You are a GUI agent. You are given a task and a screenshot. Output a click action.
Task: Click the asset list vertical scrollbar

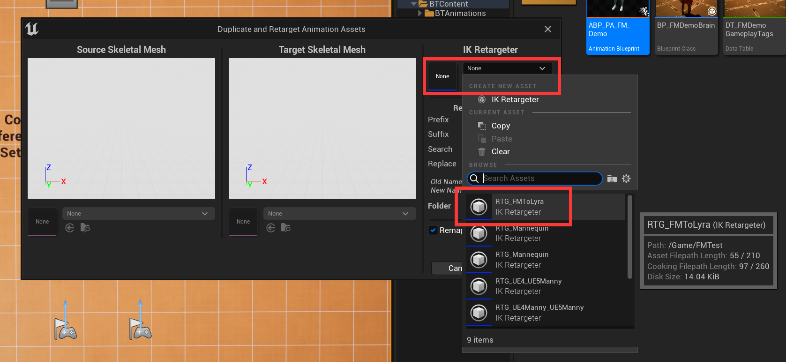[630, 237]
